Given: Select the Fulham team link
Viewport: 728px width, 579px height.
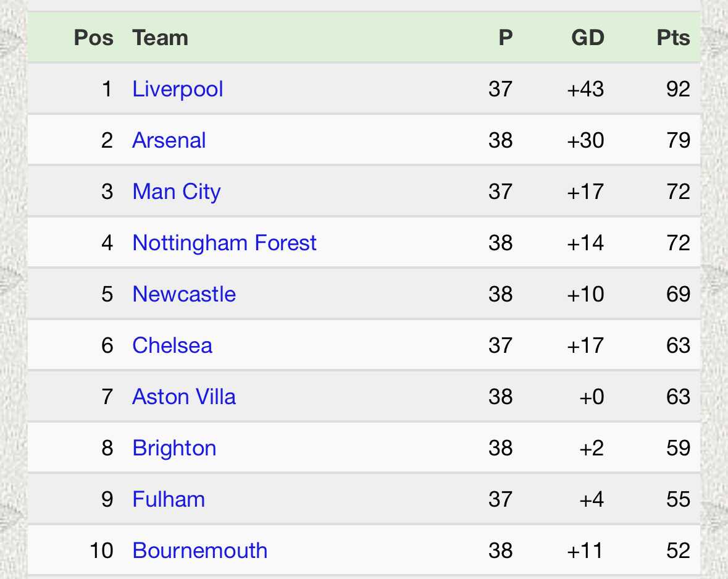Looking at the screenshot, I should [169, 499].
